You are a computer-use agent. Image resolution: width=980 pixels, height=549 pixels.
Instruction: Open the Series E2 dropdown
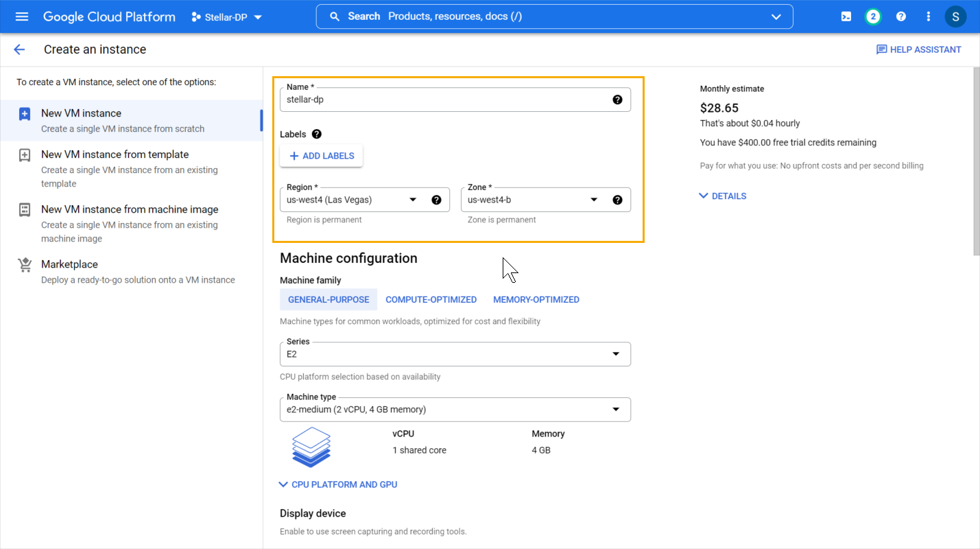click(455, 354)
